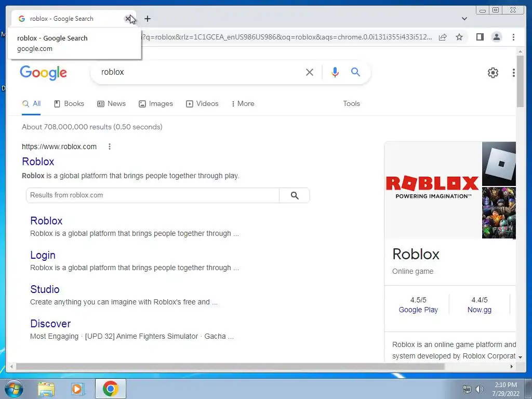This screenshot has width=532, height=399.
Task: Expand the More search categories menu
Action: tap(243, 104)
